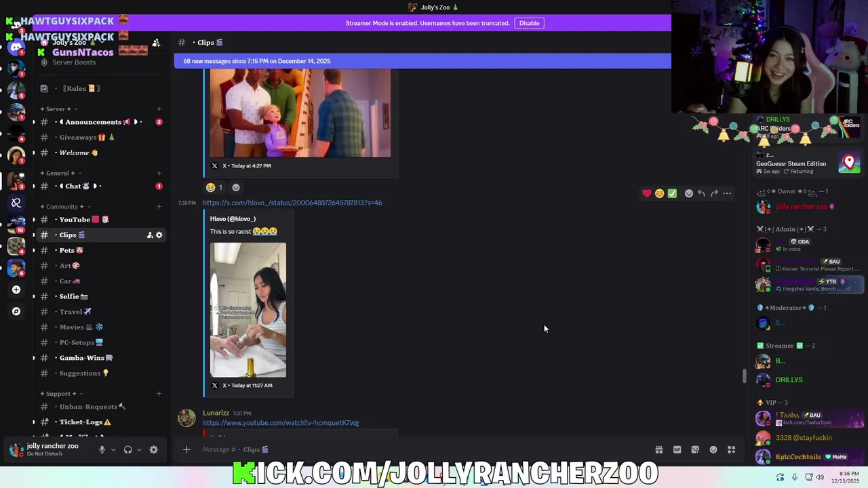Open the animated family image thumbnail
Image resolution: width=868 pixels, height=488 pixels.
point(300,113)
